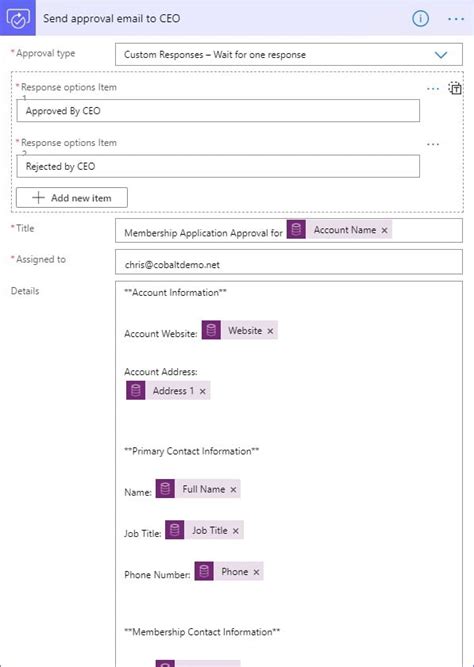Remove the Address 1 token
The height and width of the screenshot is (667, 474).
click(203, 391)
